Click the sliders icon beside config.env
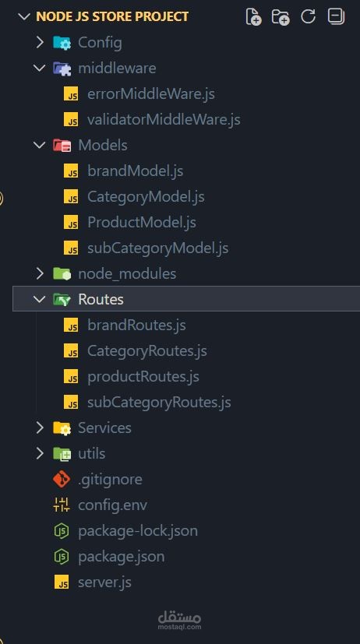The image size is (360, 644). 62,505
